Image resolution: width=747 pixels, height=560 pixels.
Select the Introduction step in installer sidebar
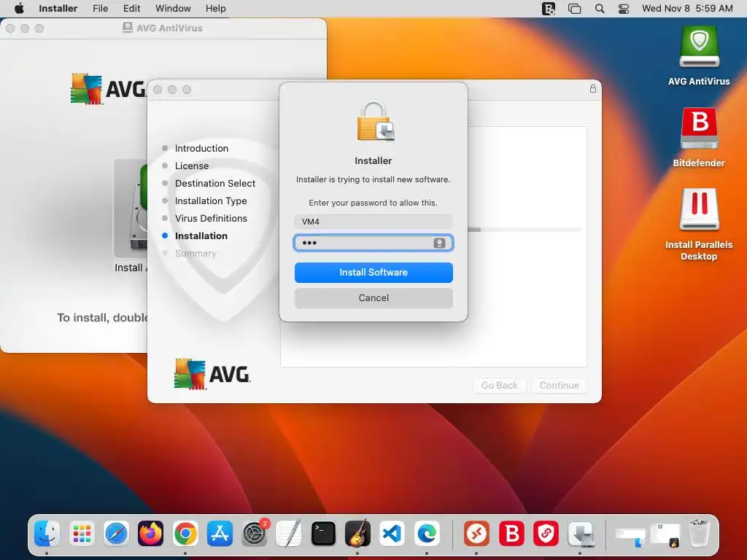[x=201, y=148]
